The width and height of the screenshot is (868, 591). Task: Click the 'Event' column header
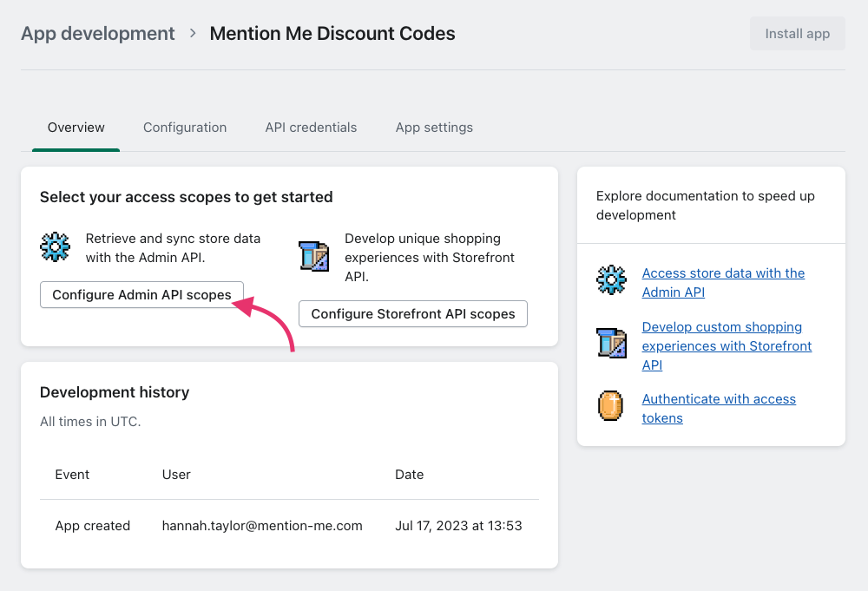pos(72,474)
